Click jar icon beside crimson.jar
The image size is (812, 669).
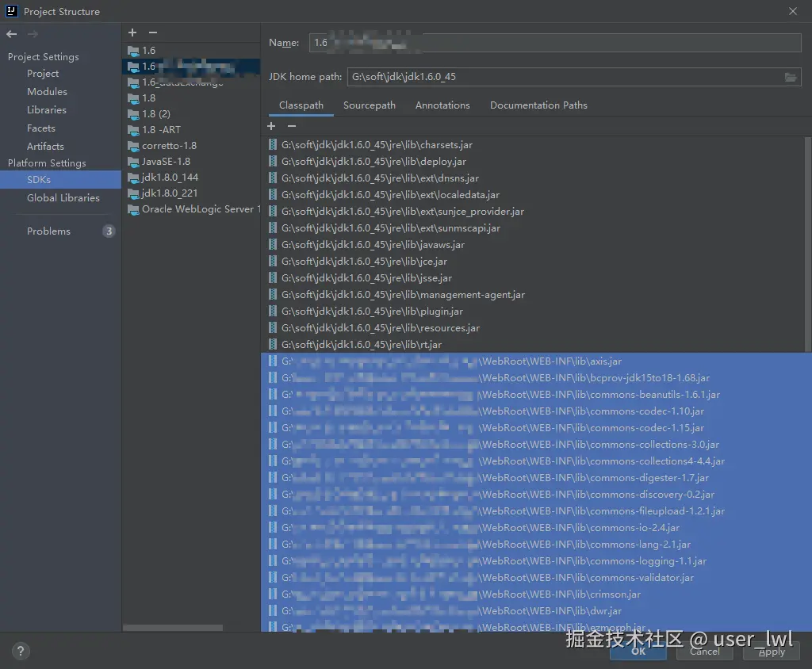273,594
